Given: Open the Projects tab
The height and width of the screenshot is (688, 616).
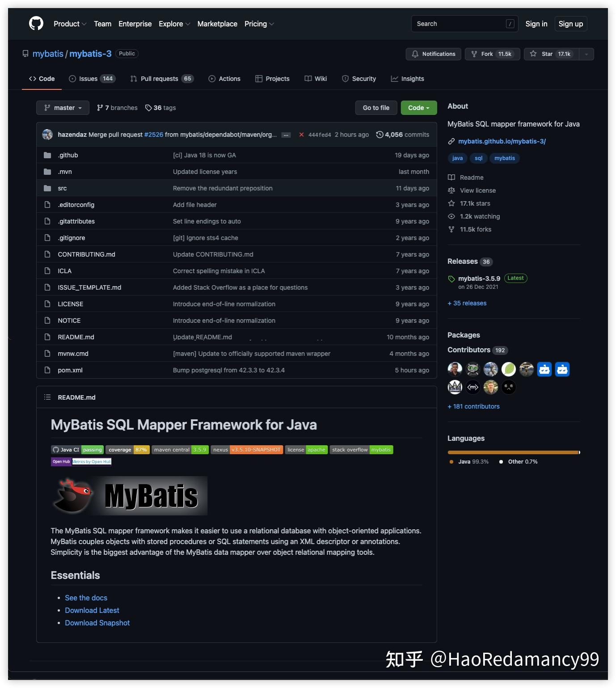Looking at the screenshot, I should tap(272, 79).
